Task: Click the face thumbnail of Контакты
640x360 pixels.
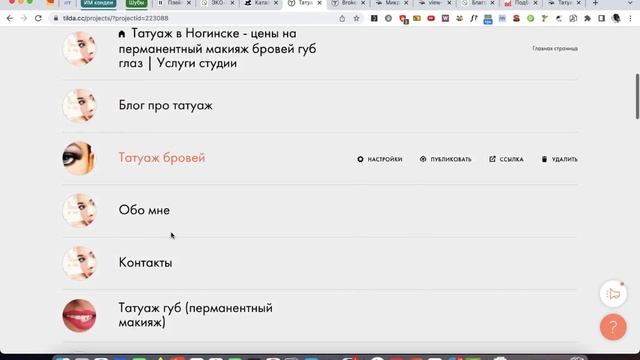Action: tap(79, 263)
